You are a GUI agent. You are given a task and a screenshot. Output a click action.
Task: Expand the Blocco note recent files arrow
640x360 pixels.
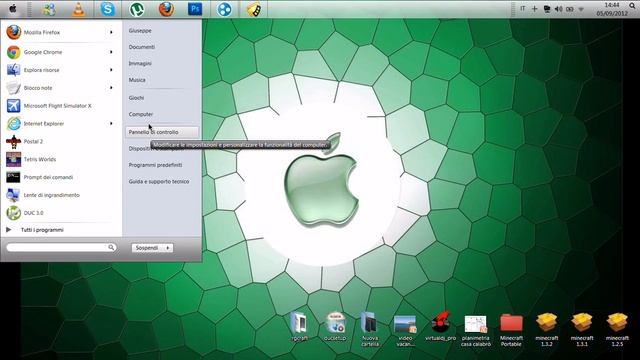111,88
